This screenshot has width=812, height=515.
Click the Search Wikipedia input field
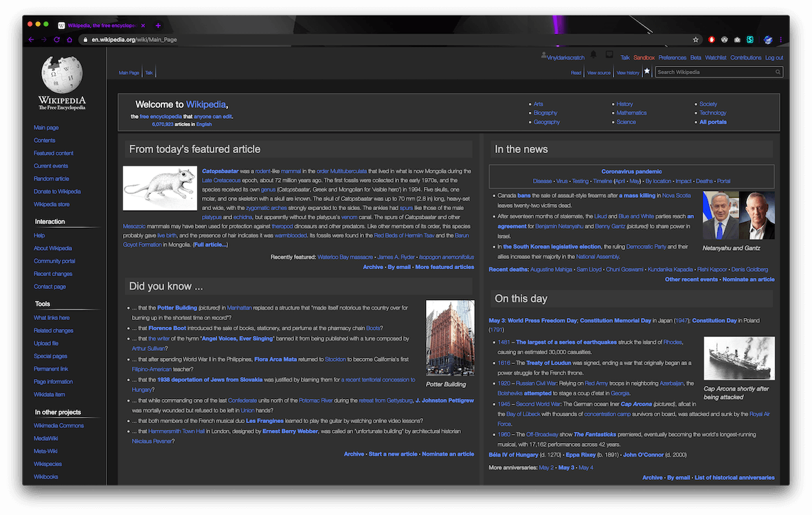(x=714, y=71)
